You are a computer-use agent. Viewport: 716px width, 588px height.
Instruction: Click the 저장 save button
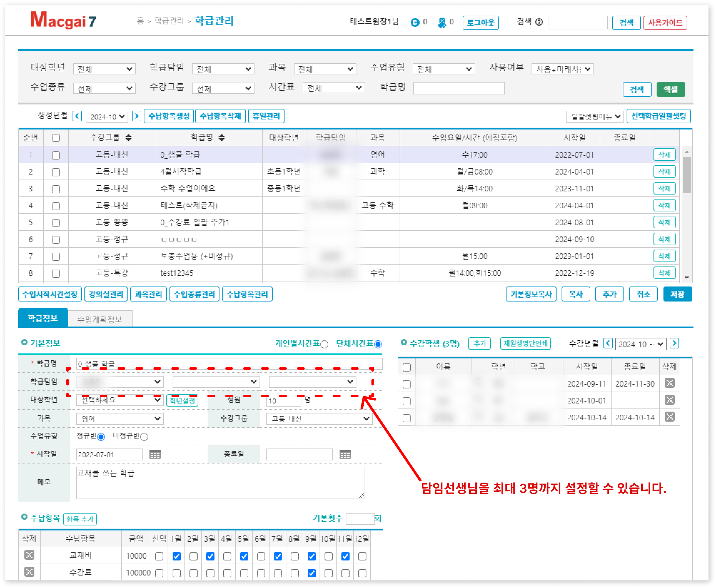tap(677, 294)
